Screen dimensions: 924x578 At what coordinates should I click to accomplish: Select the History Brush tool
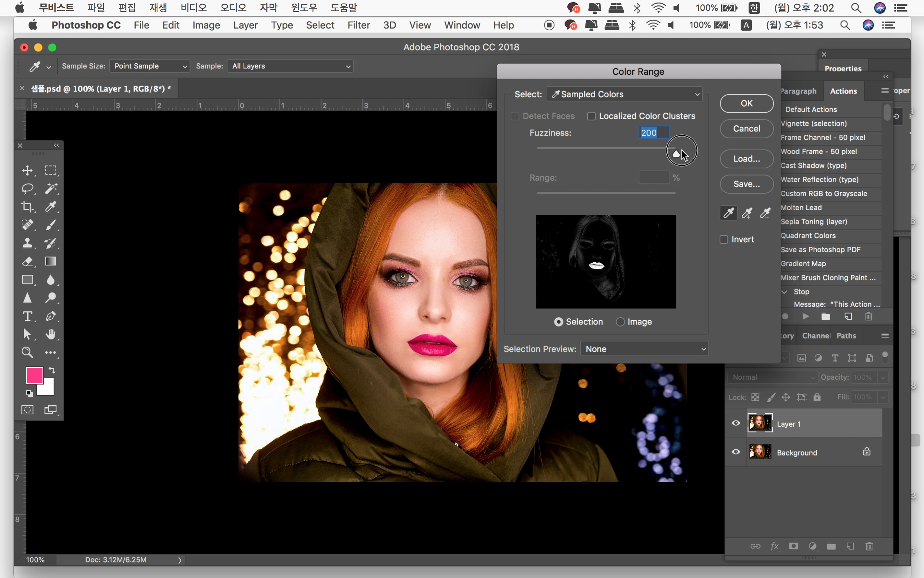51,243
